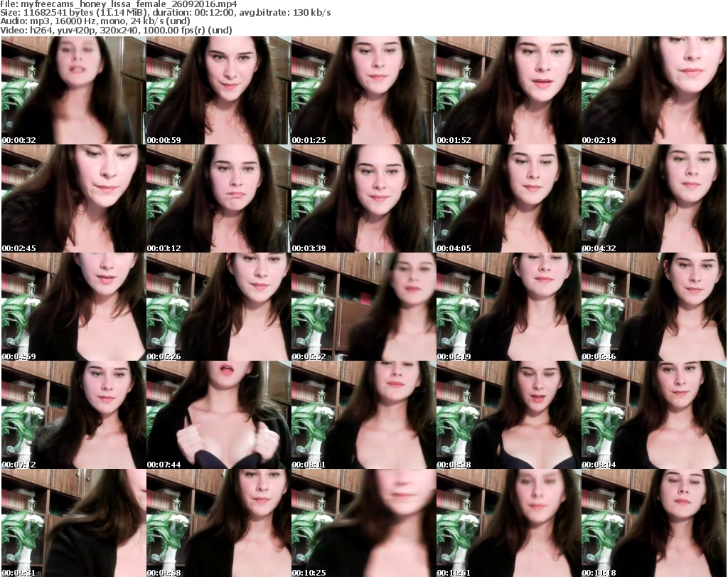Pick the 00:02:45 video frame
728x577 pixels.
[73, 198]
